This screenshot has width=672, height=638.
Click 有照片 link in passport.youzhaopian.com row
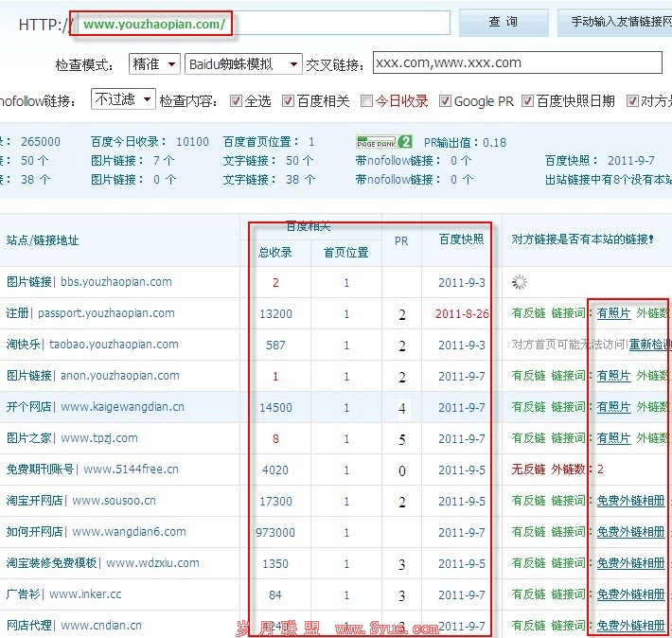point(613,313)
